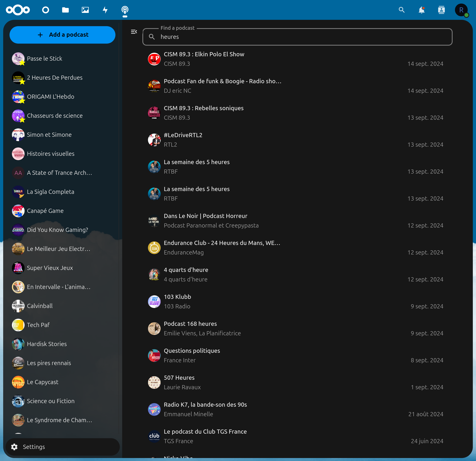Click the unified search magnifier icon
Image resolution: width=476 pixels, height=461 pixels.
pyautogui.click(x=401, y=10)
